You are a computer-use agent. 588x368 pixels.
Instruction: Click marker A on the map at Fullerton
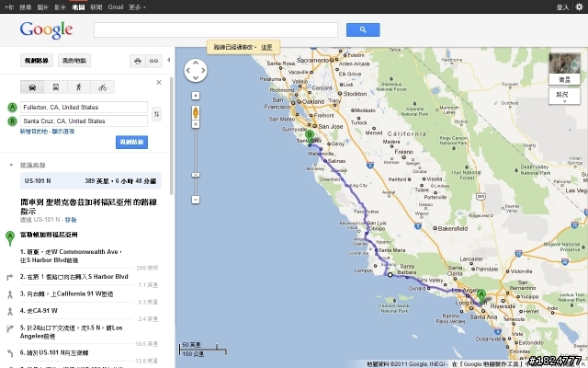click(x=481, y=296)
